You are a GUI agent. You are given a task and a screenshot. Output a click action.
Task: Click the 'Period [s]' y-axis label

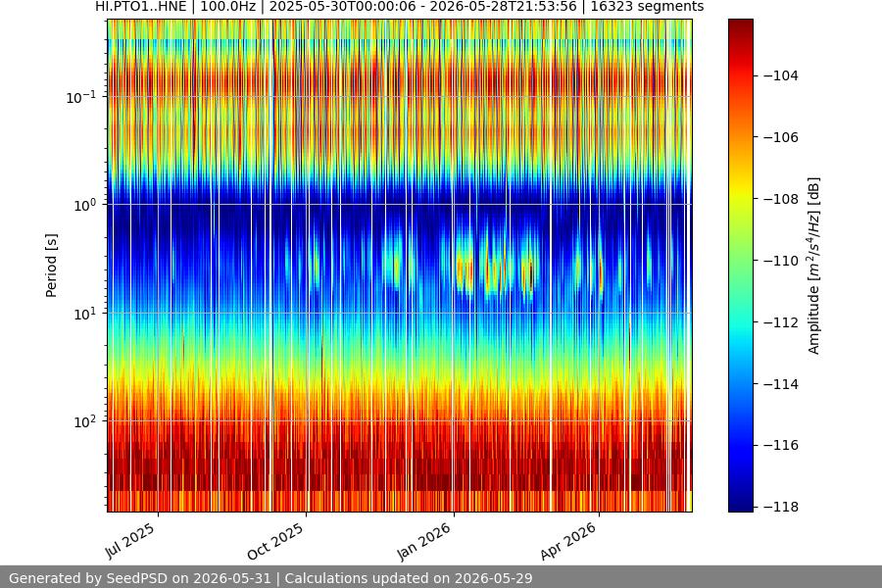pos(51,266)
